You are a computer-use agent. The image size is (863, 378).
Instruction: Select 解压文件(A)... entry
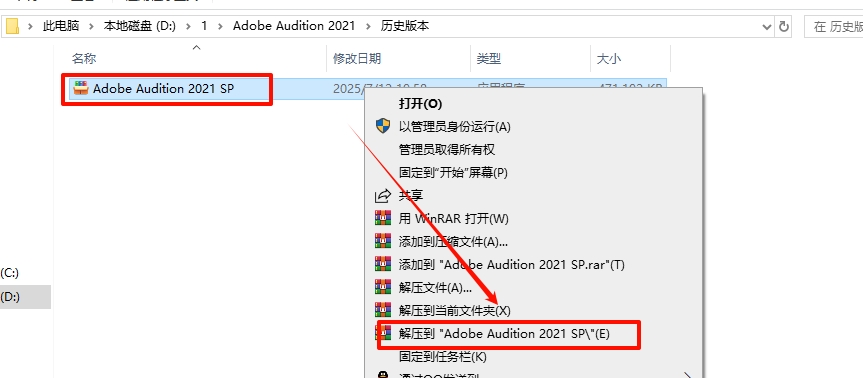coord(435,288)
